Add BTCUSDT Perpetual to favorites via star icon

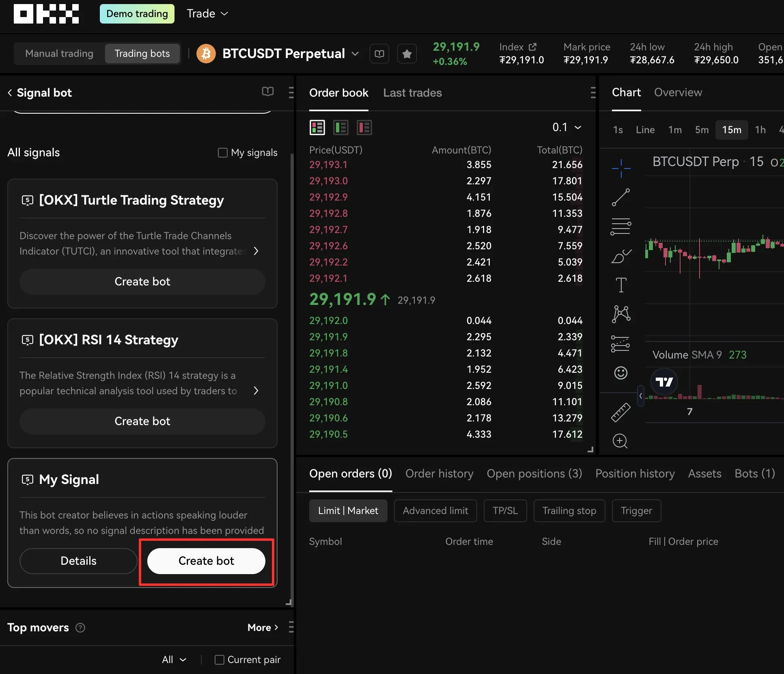407,53
